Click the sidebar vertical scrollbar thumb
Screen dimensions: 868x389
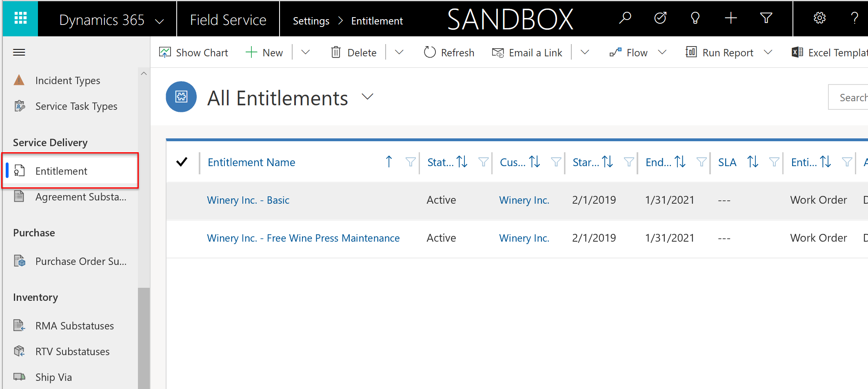tap(144, 338)
